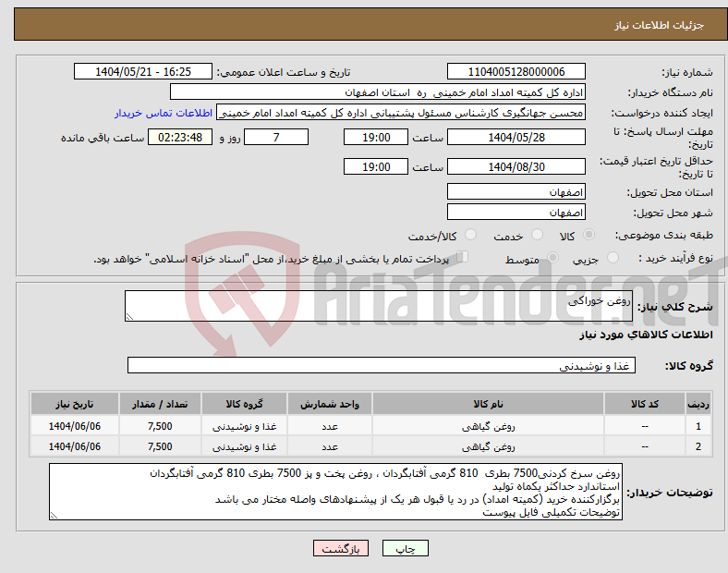728x573 pixels.
Task: Click the واحد شمارش column header
Action: pos(330,404)
